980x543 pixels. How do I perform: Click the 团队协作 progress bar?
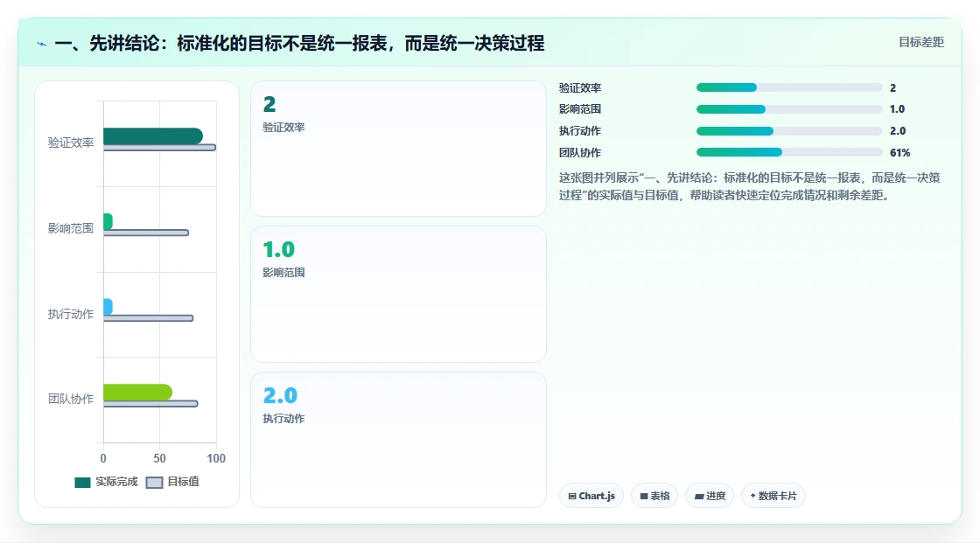click(788, 152)
